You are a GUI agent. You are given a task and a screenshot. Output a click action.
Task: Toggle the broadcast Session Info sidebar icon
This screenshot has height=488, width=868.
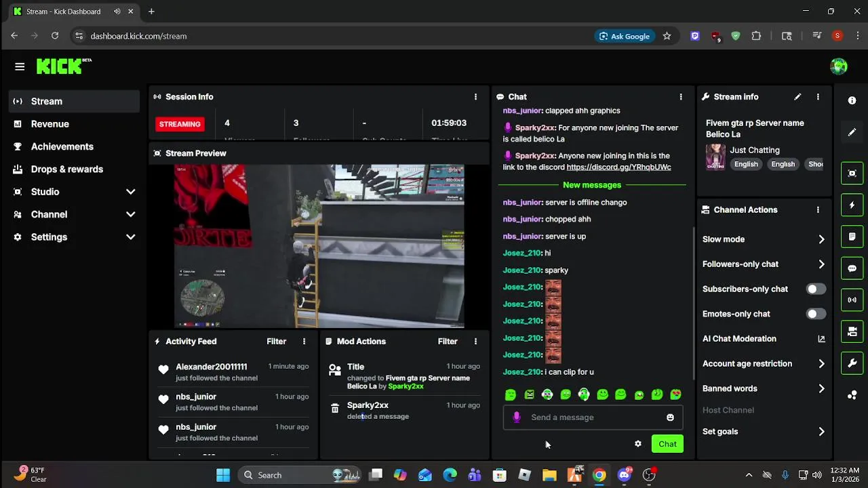(852, 300)
